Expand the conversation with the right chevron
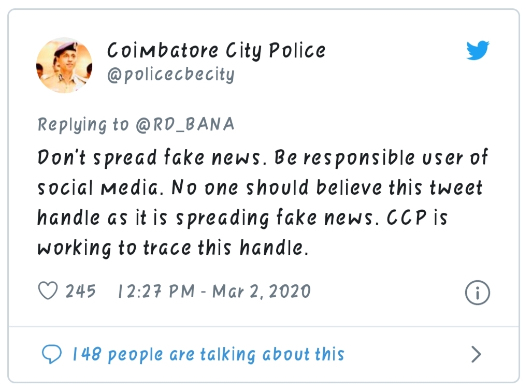 tap(477, 355)
